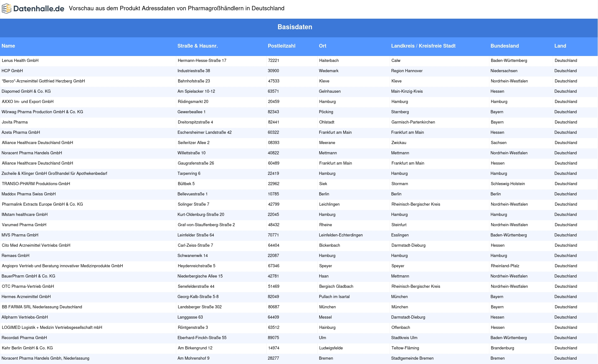
Task: Click Pharmalink Extracts Europe GmbH & Co. KG
Action: pos(42,204)
